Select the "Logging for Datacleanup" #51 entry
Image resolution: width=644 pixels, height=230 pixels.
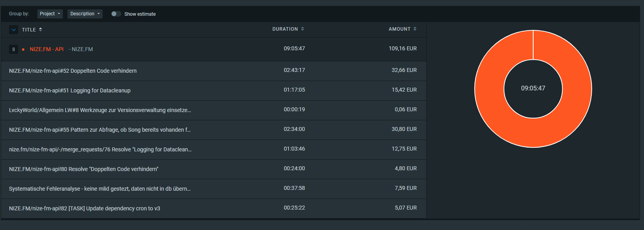click(70, 90)
